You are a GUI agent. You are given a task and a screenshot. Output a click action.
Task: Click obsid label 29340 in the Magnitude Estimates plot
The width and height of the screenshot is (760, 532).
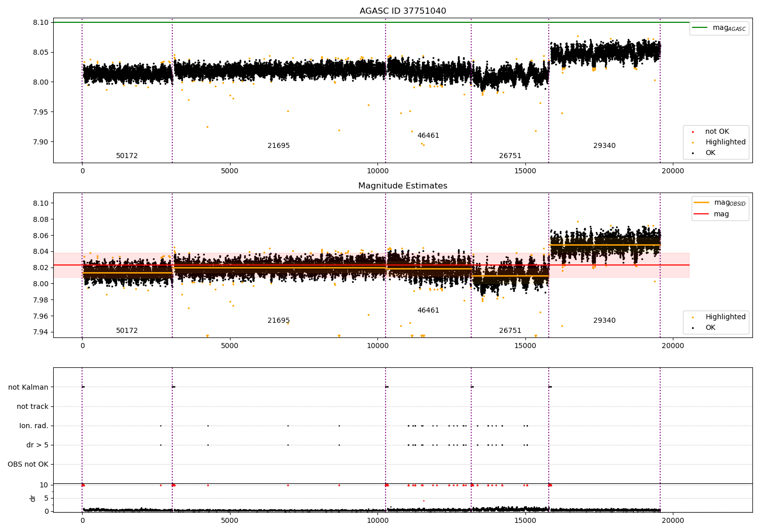coord(604,321)
